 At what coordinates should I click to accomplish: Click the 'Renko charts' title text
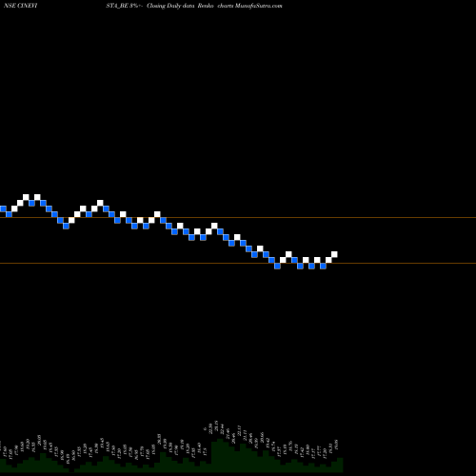click(216, 6)
